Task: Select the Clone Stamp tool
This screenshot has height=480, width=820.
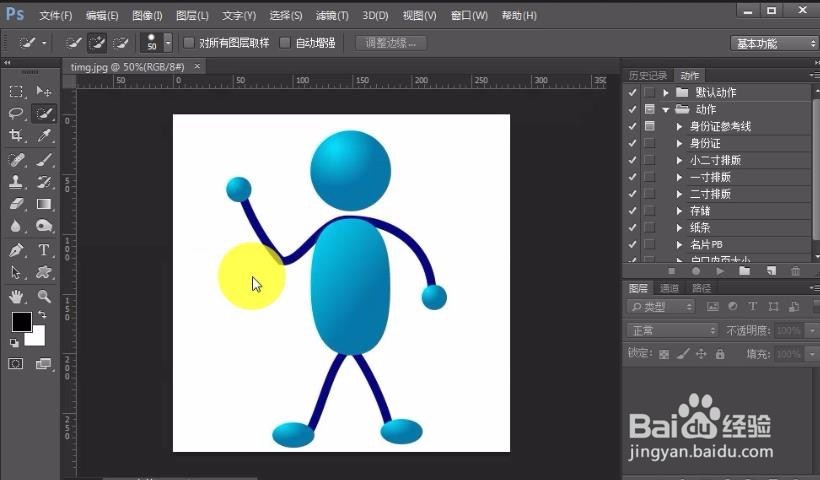Action: coord(16,181)
